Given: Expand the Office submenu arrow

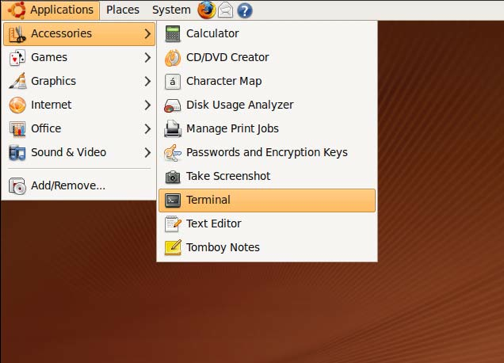Looking at the screenshot, I should pyautogui.click(x=148, y=129).
